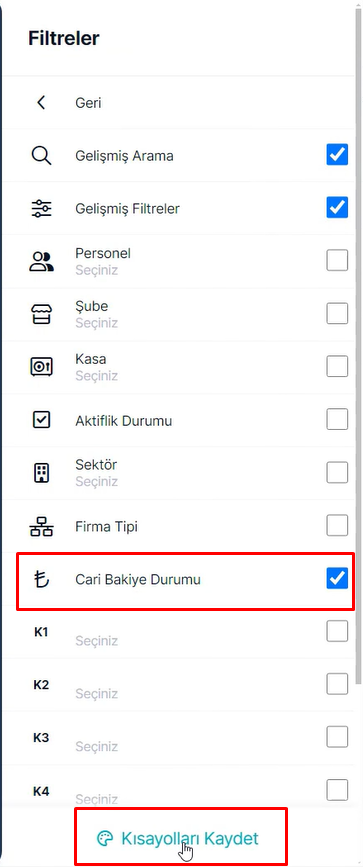This screenshot has height=868, width=363.
Task: Click the Aktiflik Durumu checkmark icon
Action: 41,420
